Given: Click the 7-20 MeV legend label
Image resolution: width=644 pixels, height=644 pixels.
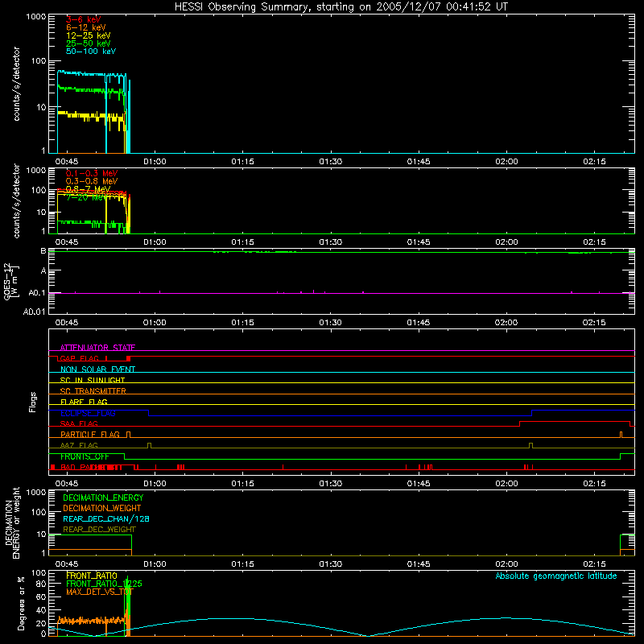Looking at the screenshot, I should pos(87,197).
